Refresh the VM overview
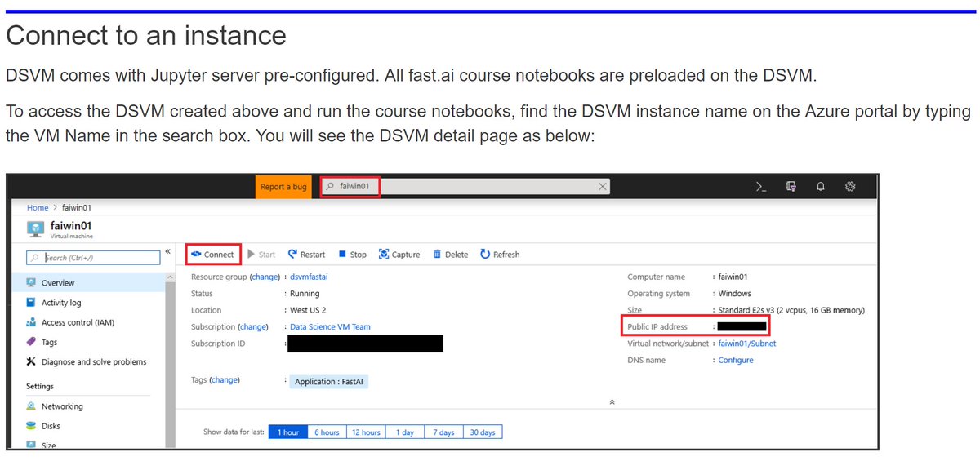Image resolution: width=980 pixels, height=461 pixels. tap(500, 255)
